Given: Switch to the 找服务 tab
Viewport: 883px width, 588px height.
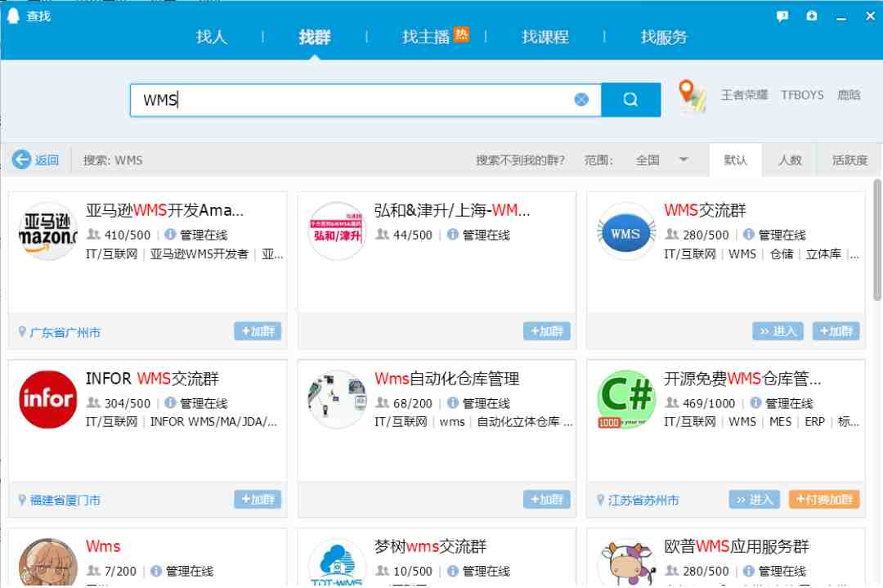Looking at the screenshot, I should click(x=664, y=37).
